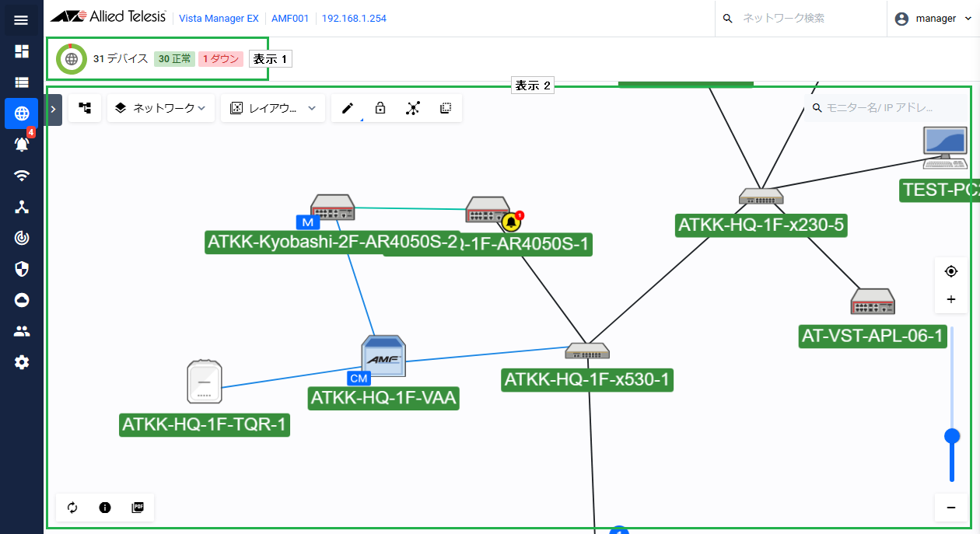Click the Vista Manager EX link
The height and width of the screenshot is (534, 980).
click(219, 19)
